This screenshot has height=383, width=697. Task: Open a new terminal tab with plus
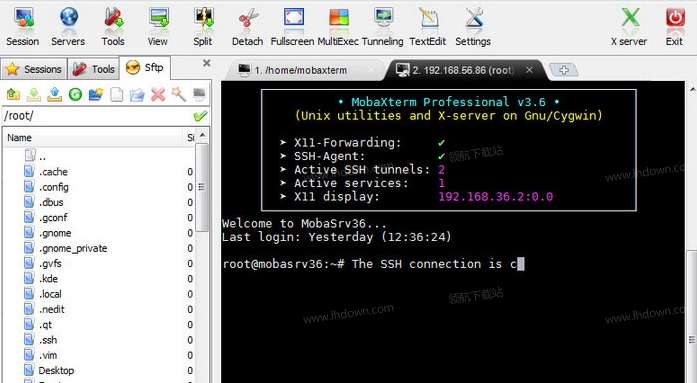coord(564,69)
